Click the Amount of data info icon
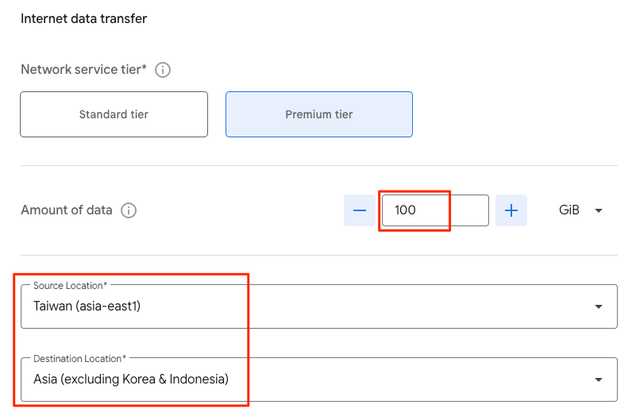The width and height of the screenshot is (640, 420). coord(128,211)
